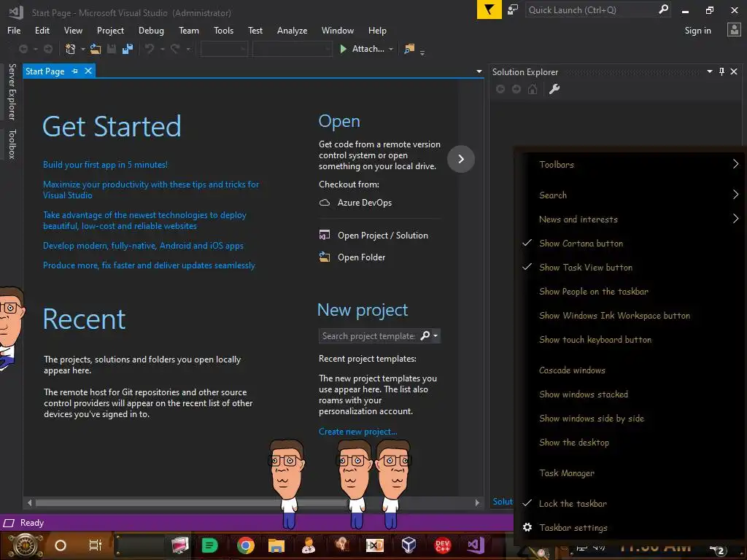This screenshot has height=560, width=747.
Task: Open Visual Studio from the taskbar
Action: (x=476, y=545)
